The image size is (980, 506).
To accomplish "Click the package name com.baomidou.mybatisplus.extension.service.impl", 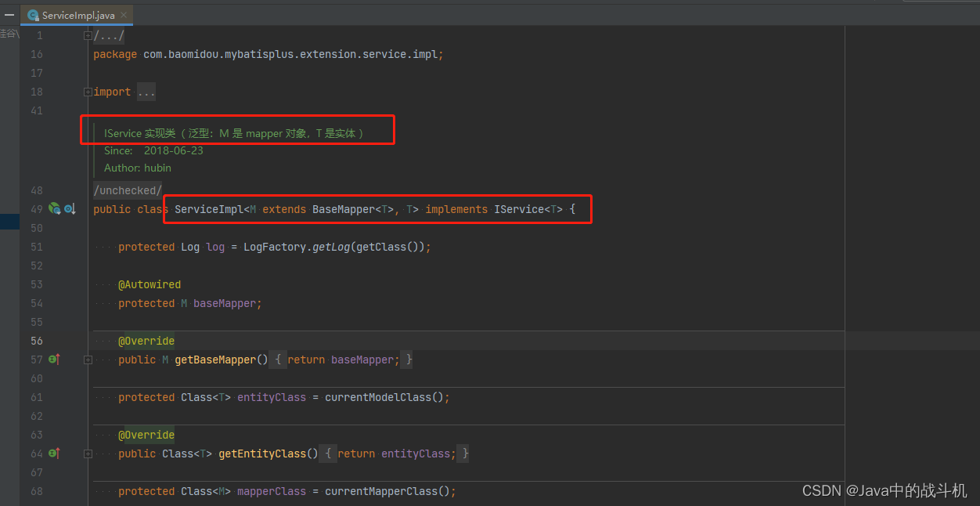I will 290,54.
